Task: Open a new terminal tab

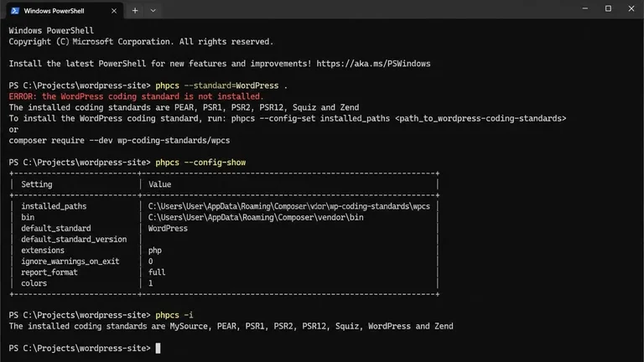Action: (x=135, y=11)
